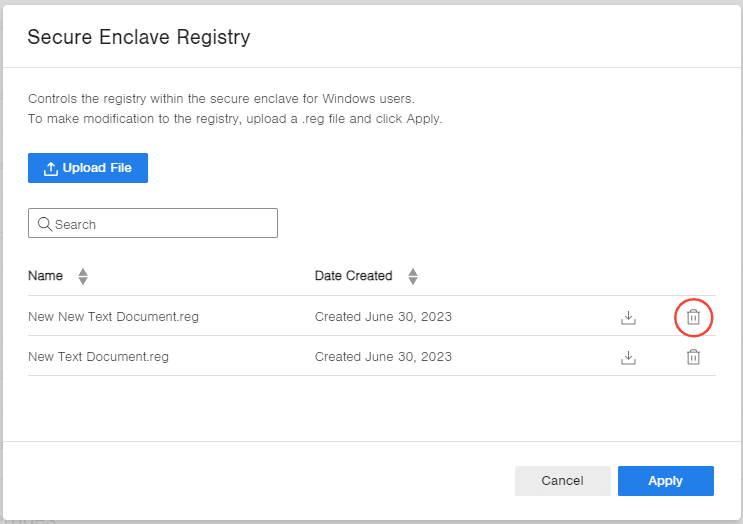
Task: Click the magnifier icon in search box
Action: pos(44,224)
